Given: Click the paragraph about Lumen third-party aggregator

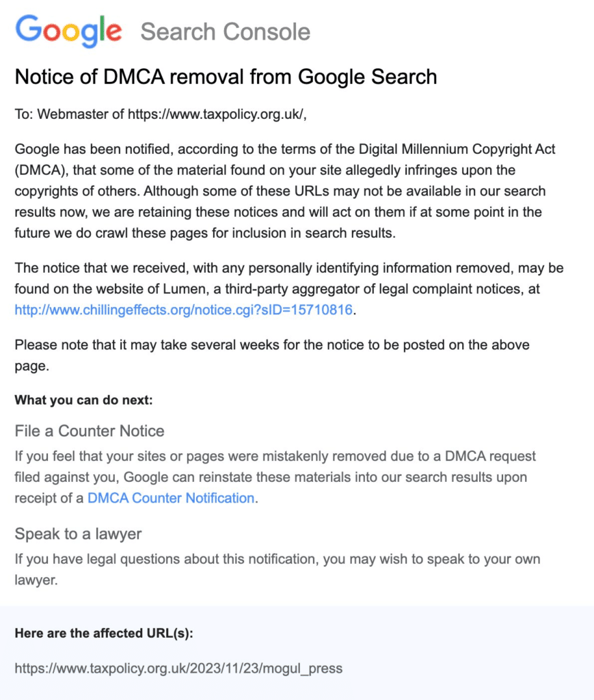Looking at the screenshot, I should pyautogui.click(x=289, y=289).
